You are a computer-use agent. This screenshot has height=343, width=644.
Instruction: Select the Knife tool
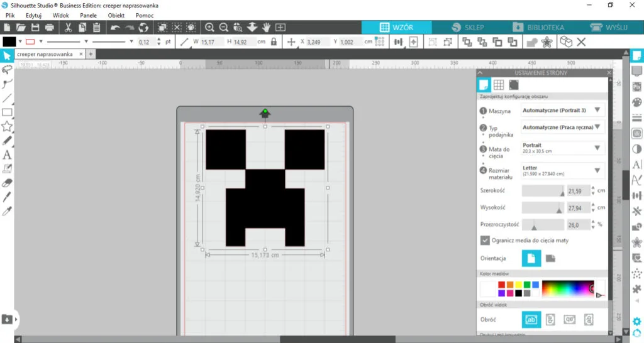click(7, 197)
